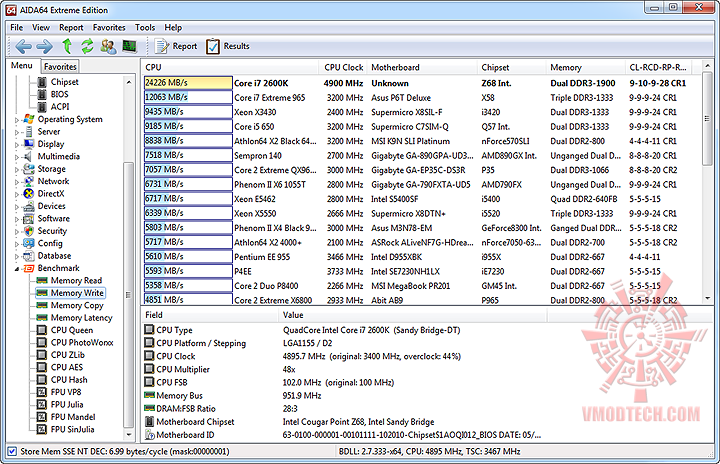Image resolution: width=720 pixels, height=464 pixels.
Task: Click the 9435 MB/s result bar
Action: coord(188,112)
